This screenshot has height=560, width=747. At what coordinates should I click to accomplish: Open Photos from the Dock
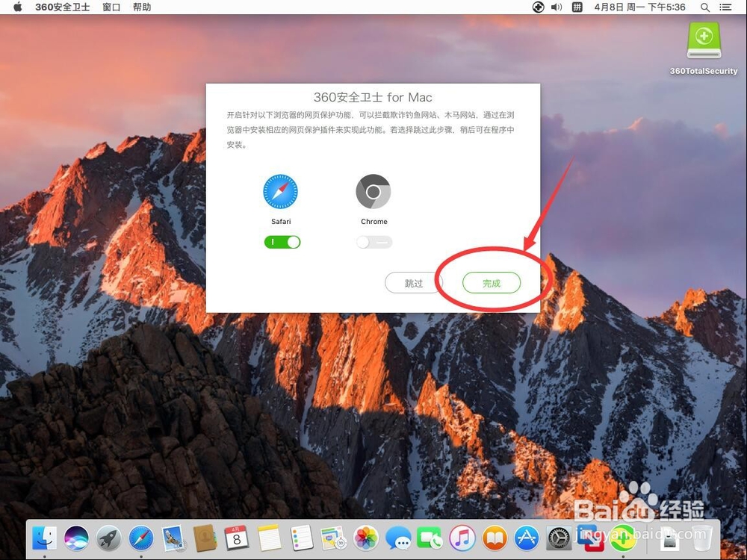pos(365,538)
